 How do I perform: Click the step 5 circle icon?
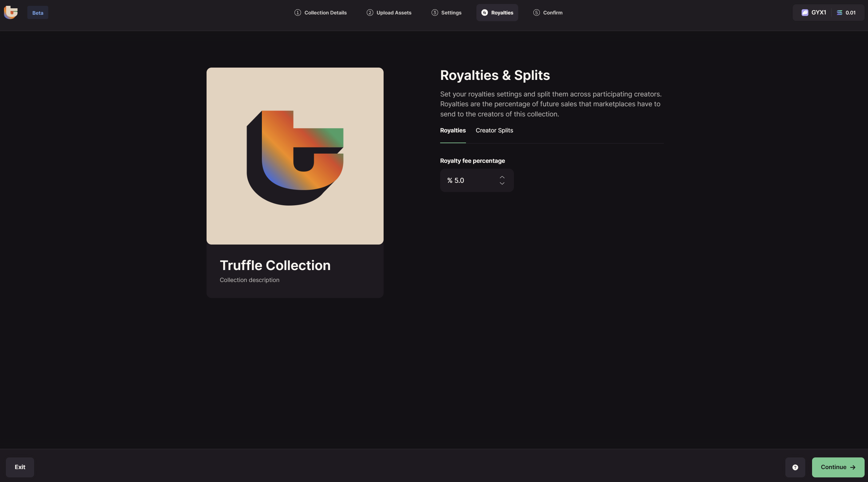(536, 13)
